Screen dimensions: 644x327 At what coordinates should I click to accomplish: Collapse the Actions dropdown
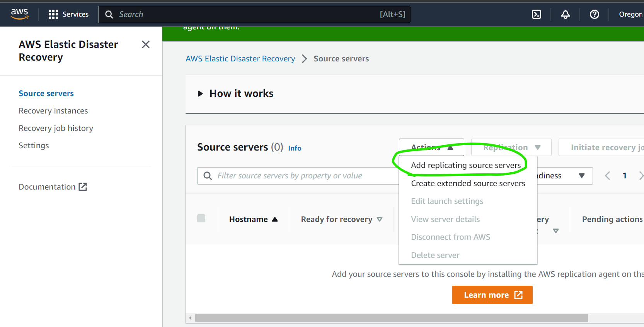[431, 147]
